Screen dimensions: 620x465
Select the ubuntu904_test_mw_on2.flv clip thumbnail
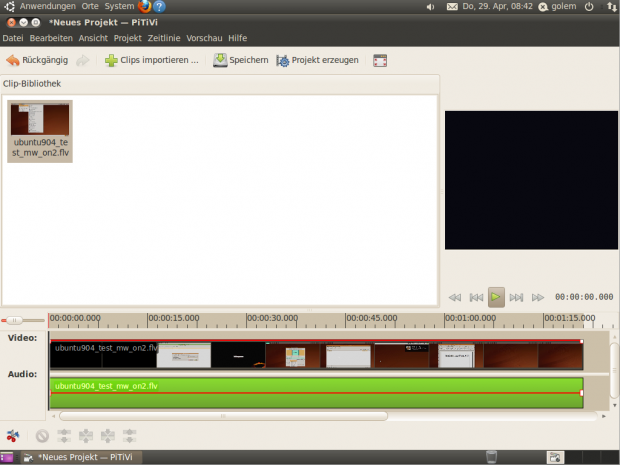click(x=41, y=131)
